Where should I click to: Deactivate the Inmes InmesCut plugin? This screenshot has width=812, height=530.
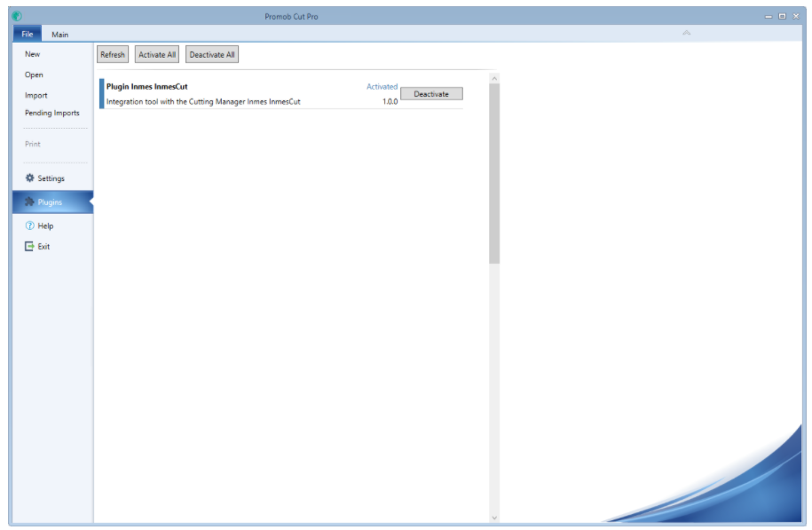point(431,94)
